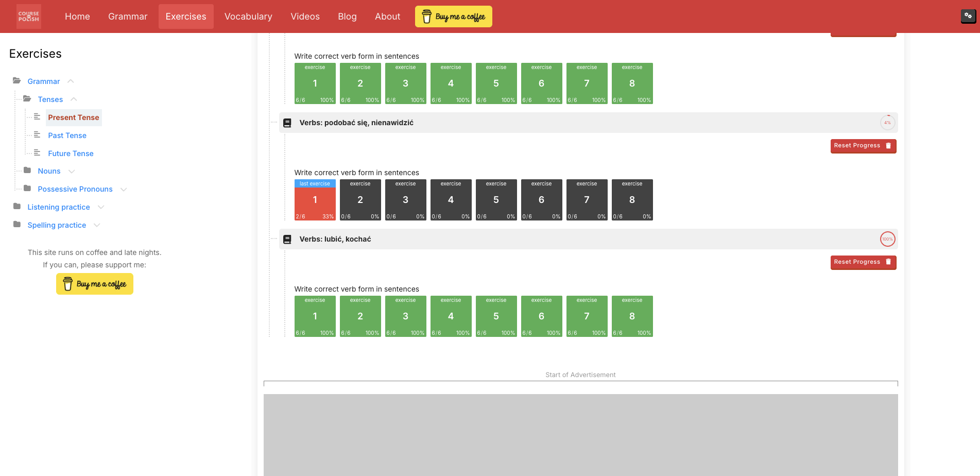Click the book icon beside Verbs: podobać się, nienawidzić
The width and height of the screenshot is (980, 476).
click(x=287, y=123)
